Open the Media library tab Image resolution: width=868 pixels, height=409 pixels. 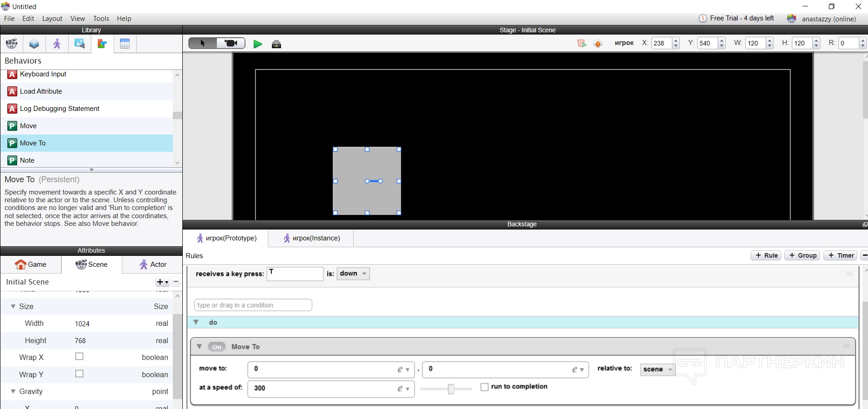(x=80, y=44)
